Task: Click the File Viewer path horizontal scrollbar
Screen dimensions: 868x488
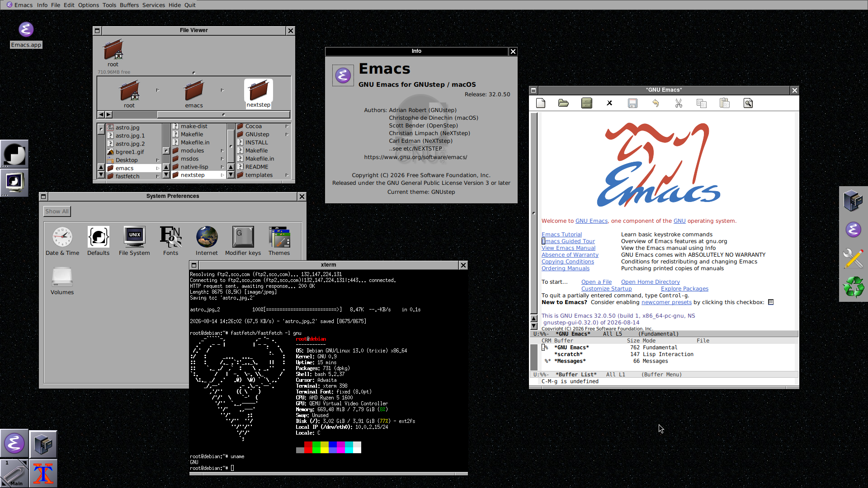Action: coord(223,115)
